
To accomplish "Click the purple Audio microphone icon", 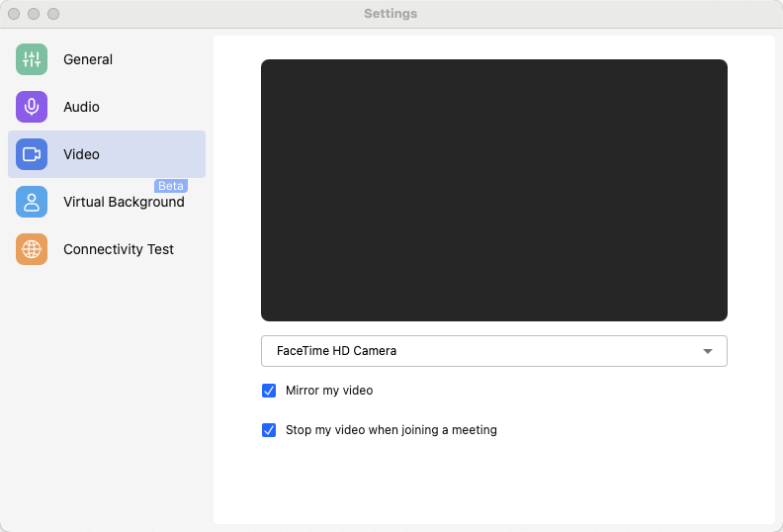I will pos(32,107).
